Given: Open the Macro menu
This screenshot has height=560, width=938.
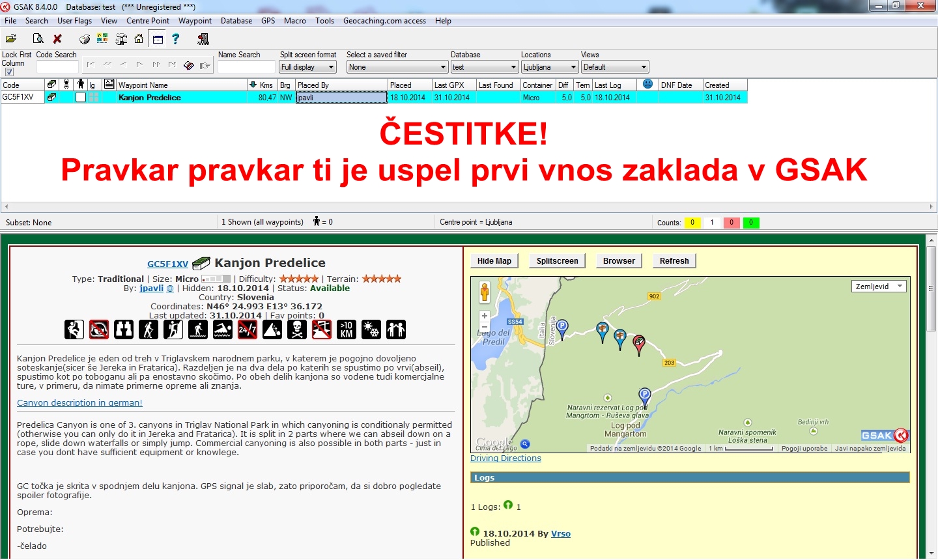Looking at the screenshot, I should click(294, 21).
